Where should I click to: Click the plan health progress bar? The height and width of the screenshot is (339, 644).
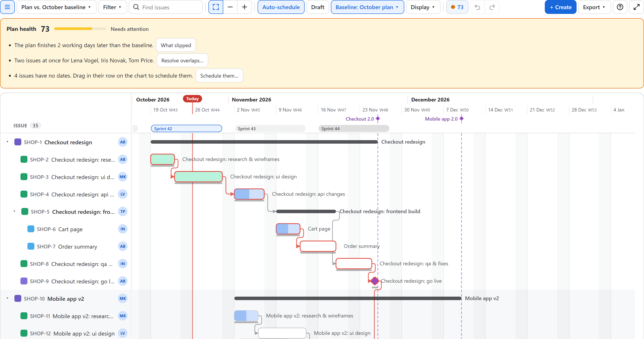pyautogui.click(x=80, y=29)
